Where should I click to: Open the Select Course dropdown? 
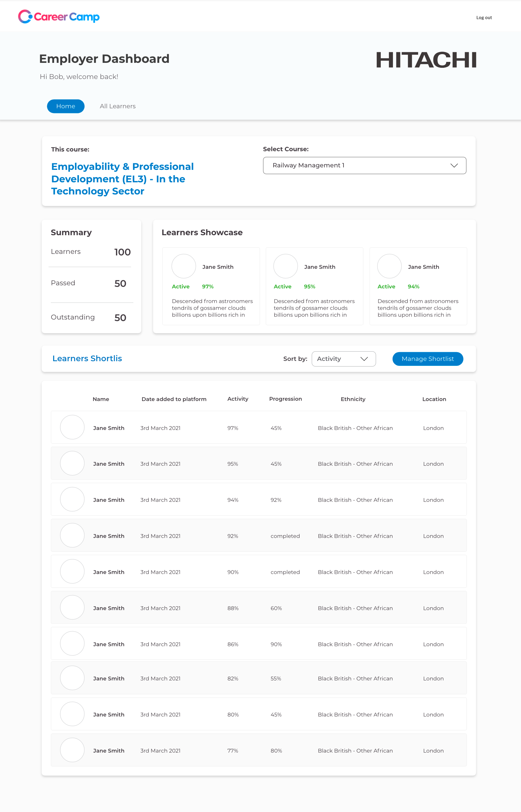pyautogui.click(x=364, y=165)
